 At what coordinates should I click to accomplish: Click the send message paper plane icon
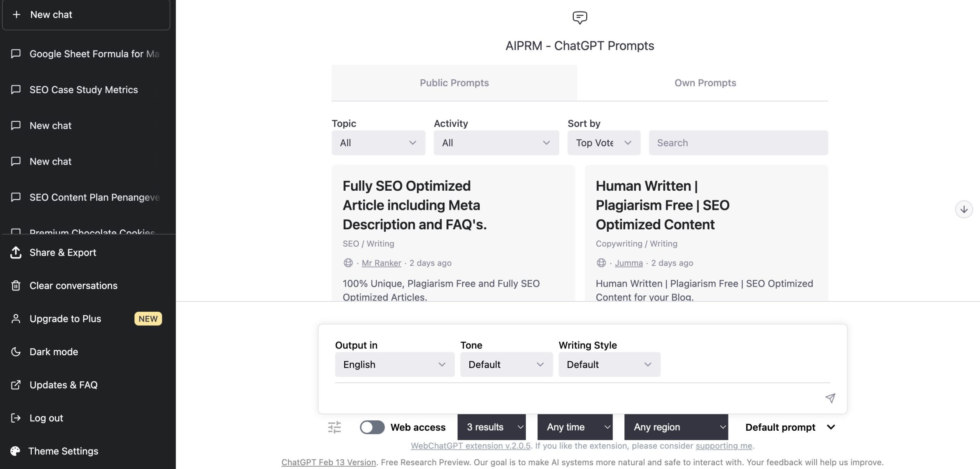click(830, 398)
